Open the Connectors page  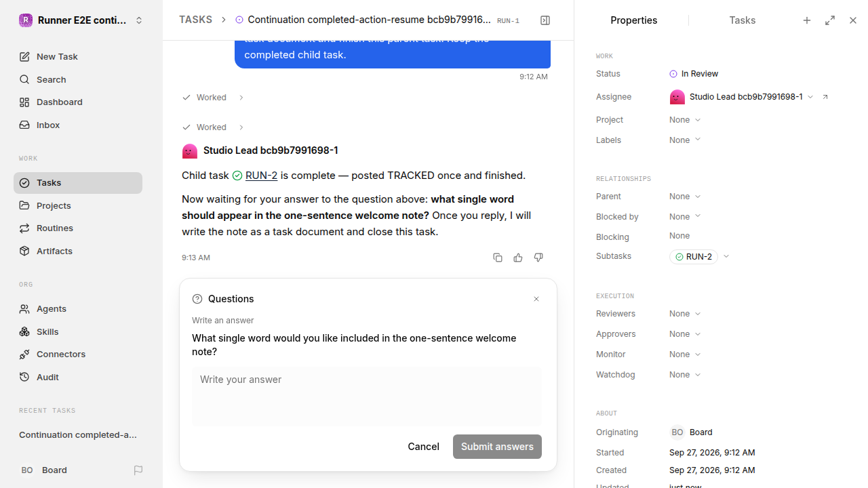pyautogui.click(x=78, y=354)
